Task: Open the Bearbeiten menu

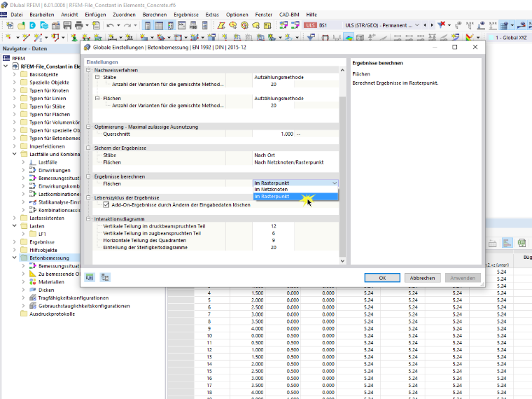Action: point(42,15)
